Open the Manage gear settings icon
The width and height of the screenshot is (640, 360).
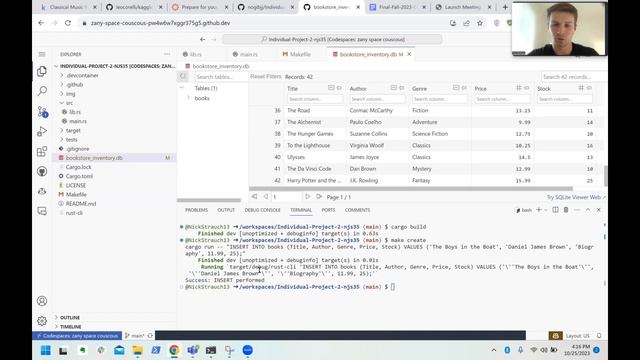pyautogui.click(x=42, y=321)
